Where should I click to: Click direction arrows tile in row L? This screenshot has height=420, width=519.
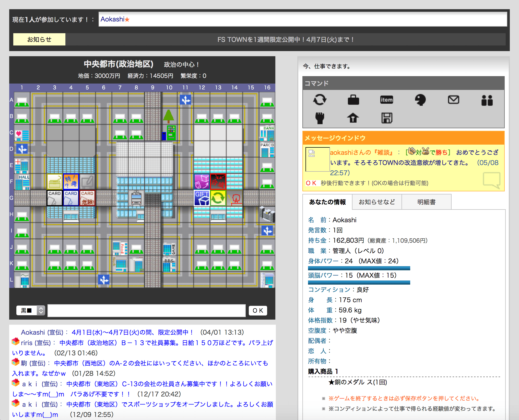click(x=104, y=280)
